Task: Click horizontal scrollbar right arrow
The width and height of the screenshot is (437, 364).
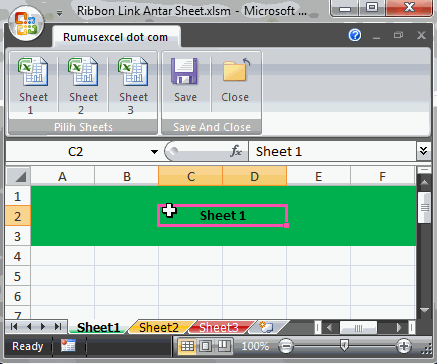Action: (399, 328)
